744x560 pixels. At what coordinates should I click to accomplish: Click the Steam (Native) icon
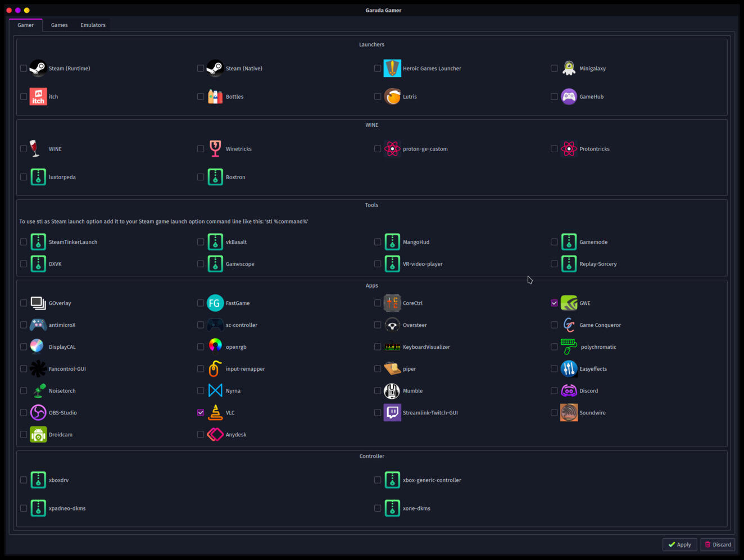tap(215, 69)
